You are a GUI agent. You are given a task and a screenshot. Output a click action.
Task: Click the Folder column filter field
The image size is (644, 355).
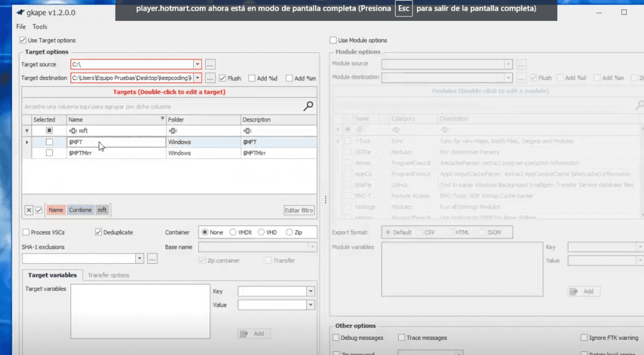click(x=203, y=131)
